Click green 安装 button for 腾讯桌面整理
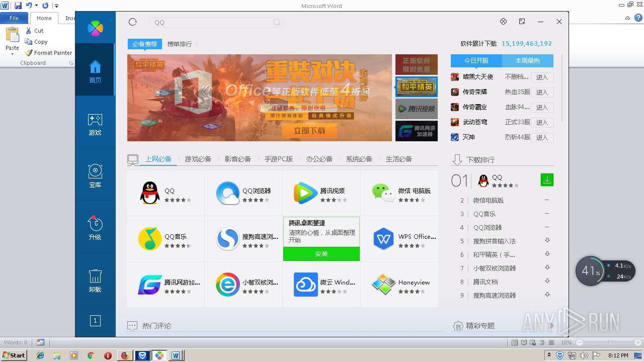 pos(321,254)
